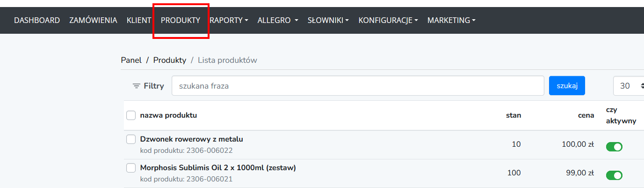
Task: Toggle the select-all products checkbox
Action: (x=131, y=115)
